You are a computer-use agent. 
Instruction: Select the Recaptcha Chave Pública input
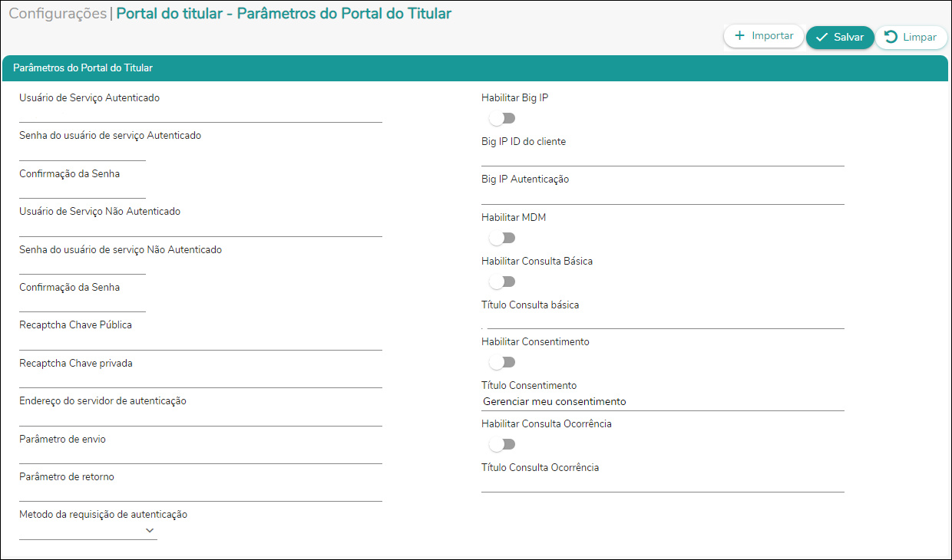coord(200,341)
